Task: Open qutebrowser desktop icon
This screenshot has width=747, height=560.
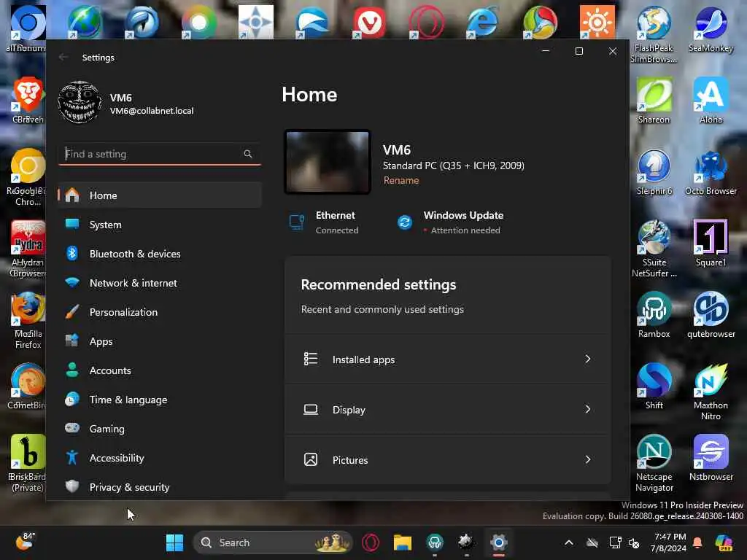Action: coord(711,315)
